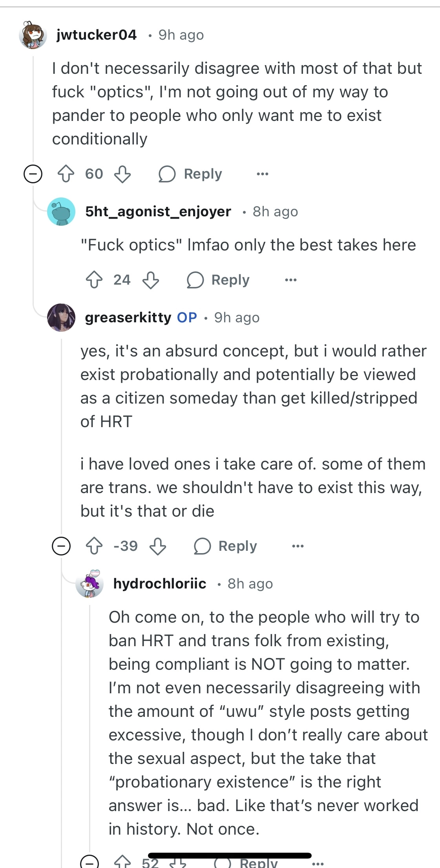Upvote greaserkitty's comment
440x868 pixels.
(x=94, y=546)
